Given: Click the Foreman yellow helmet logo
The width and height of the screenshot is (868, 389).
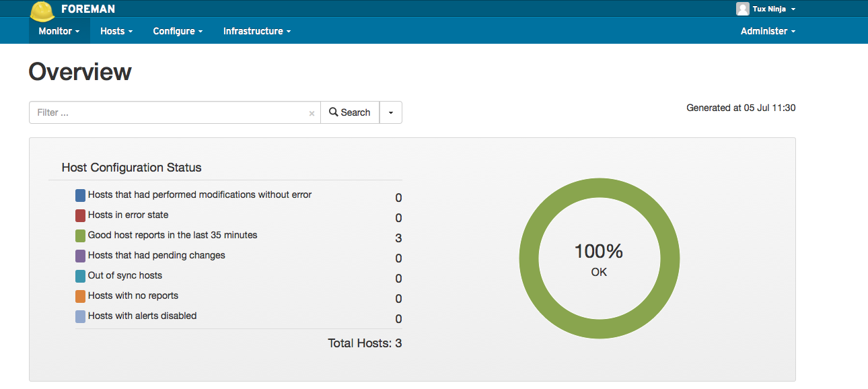Looking at the screenshot, I should tap(42, 10).
